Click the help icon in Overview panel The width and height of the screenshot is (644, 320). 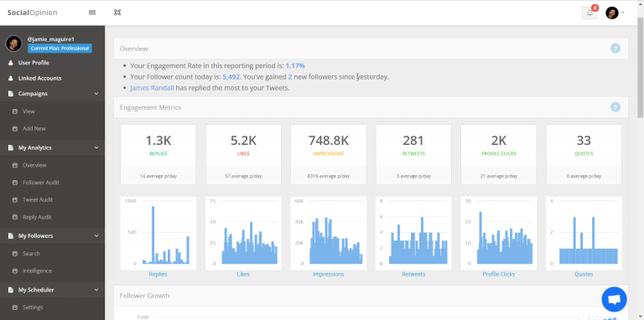pos(615,49)
